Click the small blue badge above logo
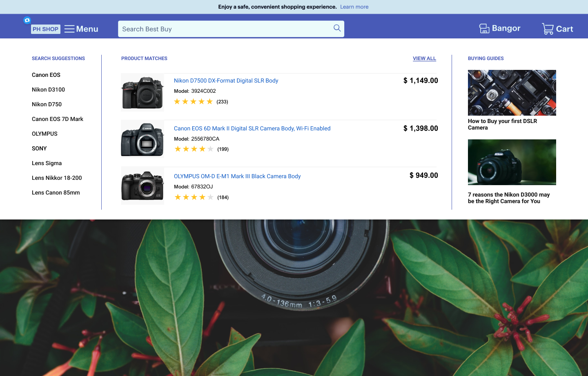The image size is (588, 376). 27,20
